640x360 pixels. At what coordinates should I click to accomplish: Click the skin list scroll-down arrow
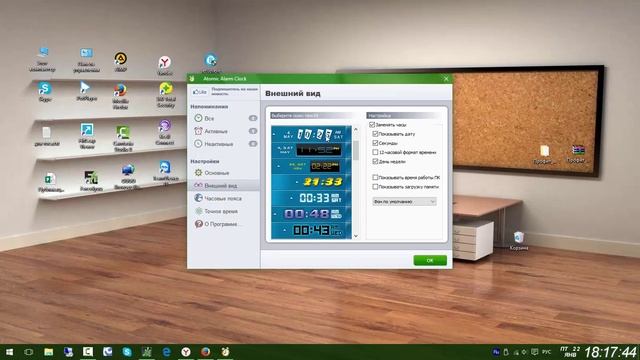click(x=356, y=236)
